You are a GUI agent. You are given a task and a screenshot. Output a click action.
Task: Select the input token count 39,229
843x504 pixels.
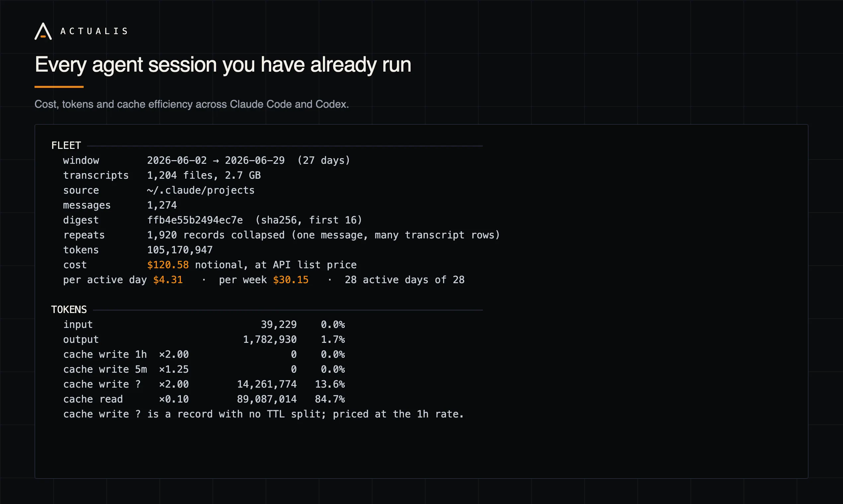coord(279,325)
